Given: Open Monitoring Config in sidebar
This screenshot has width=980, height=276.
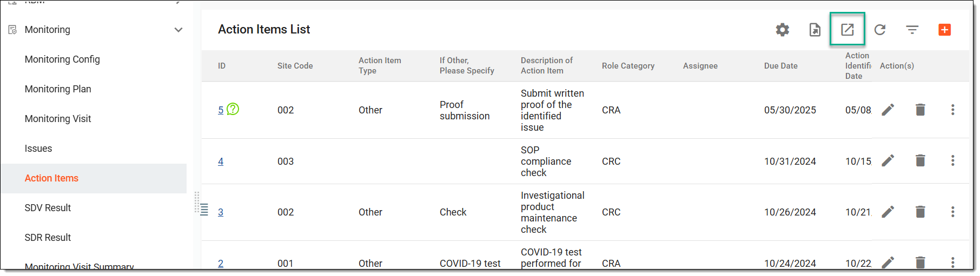Looking at the screenshot, I should click(x=62, y=59).
